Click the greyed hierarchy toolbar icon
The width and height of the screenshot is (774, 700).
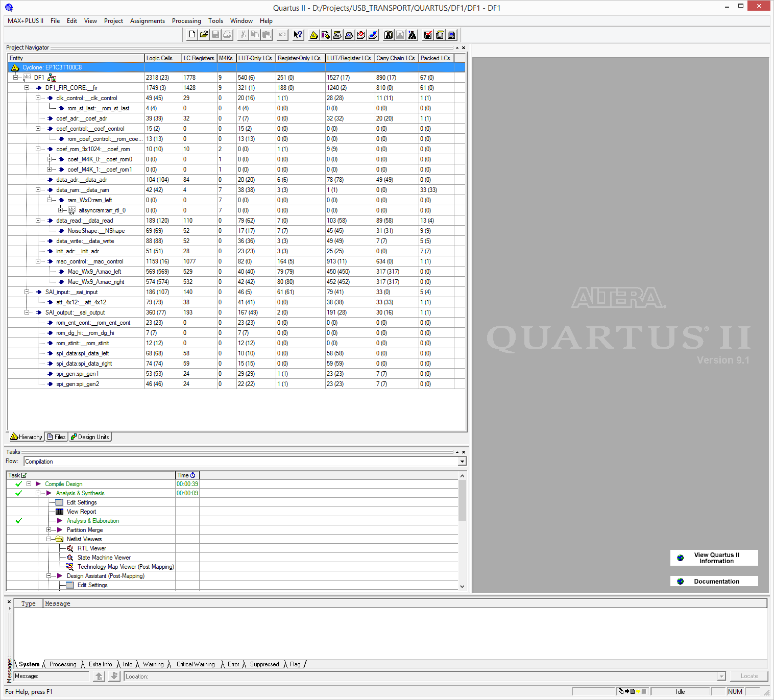point(400,35)
